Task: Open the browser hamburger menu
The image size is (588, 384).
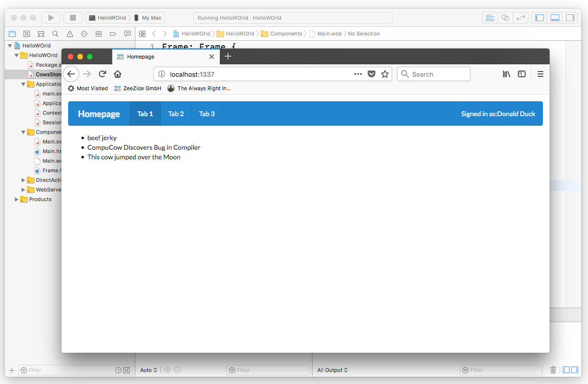Action: pos(540,74)
